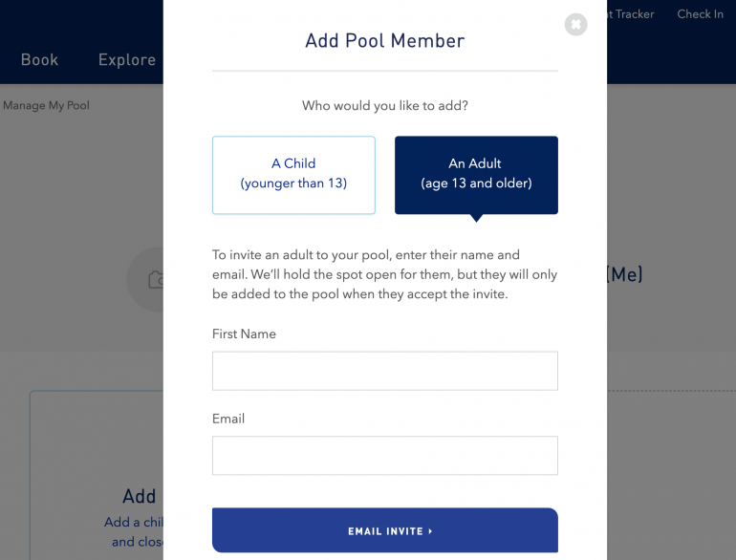Select the "A Child" option
The width and height of the screenshot is (736, 560).
pyautogui.click(x=293, y=174)
